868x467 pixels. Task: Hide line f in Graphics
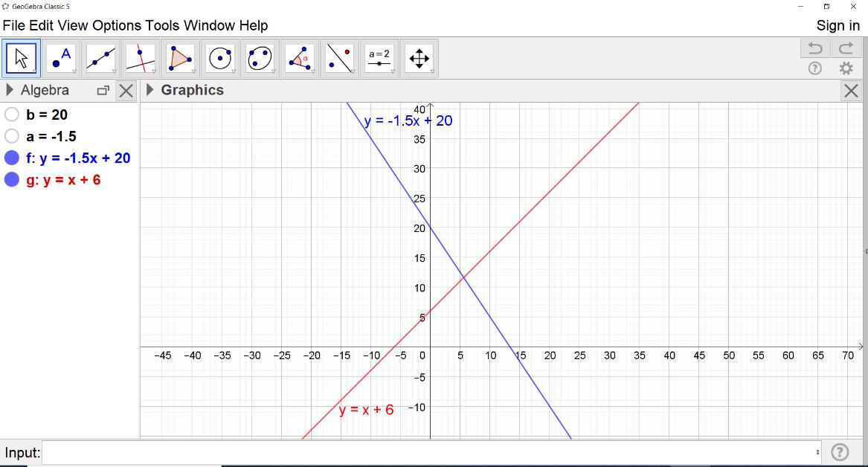(x=12, y=158)
